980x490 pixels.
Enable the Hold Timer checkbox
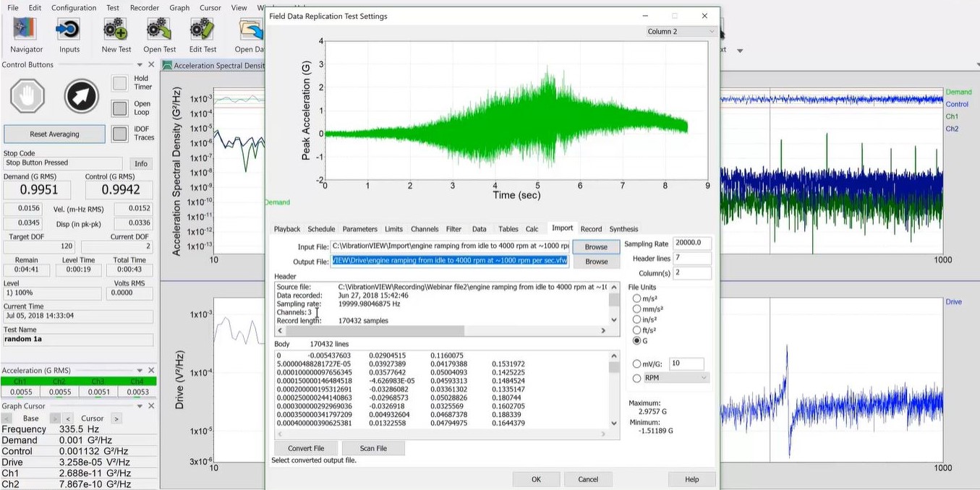point(119,83)
